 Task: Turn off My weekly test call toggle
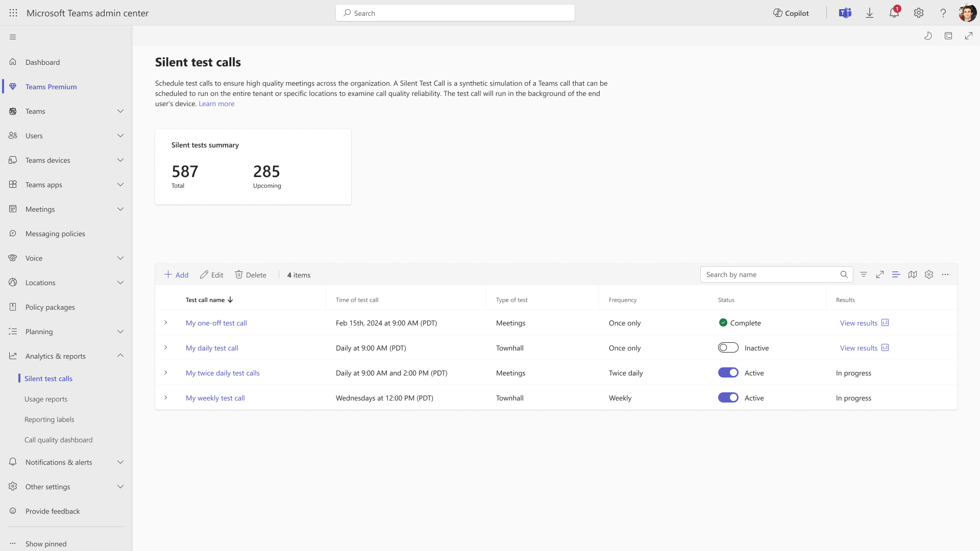(728, 398)
